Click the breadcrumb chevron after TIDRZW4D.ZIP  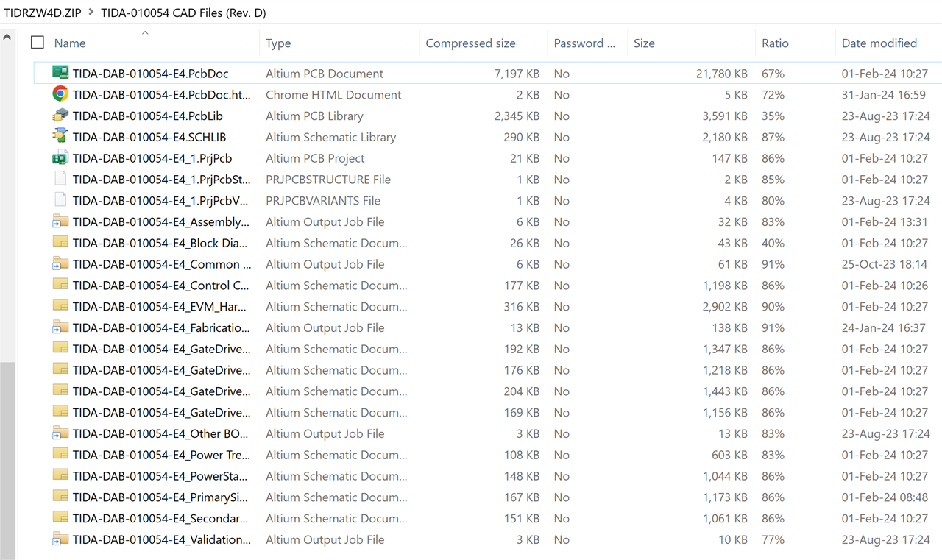(91, 13)
